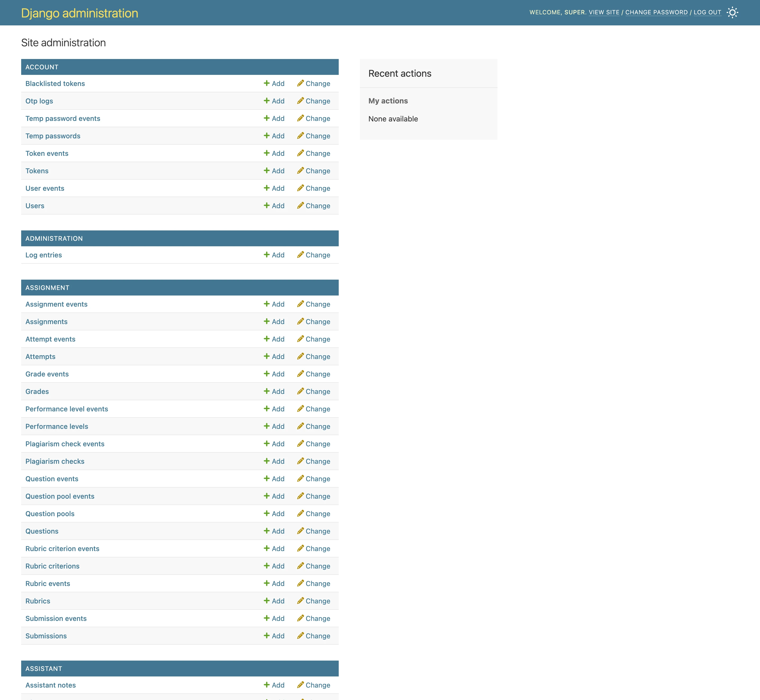Open the Administration section header

pyautogui.click(x=54, y=238)
